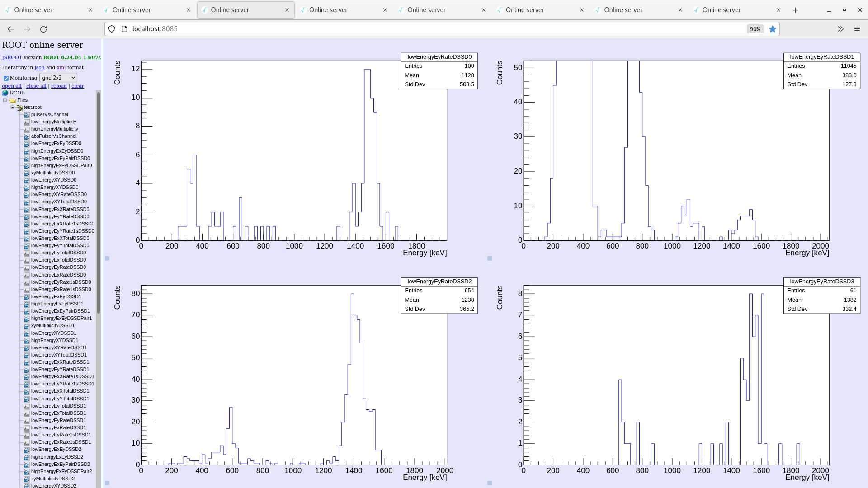The width and height of the screenshot is (868, 488).
Task: Select xyMultiplicityDSSD2 in the tree
Action: 53,479
